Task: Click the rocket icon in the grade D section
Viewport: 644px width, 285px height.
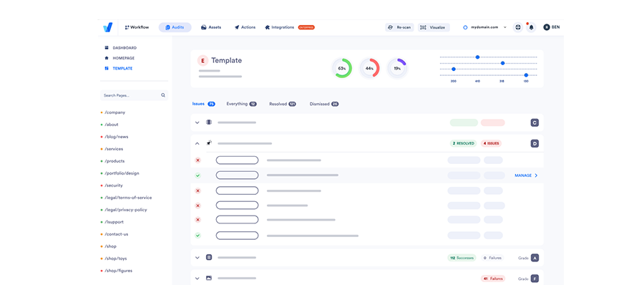Action: pyautogui.click(x=209, y=143)
